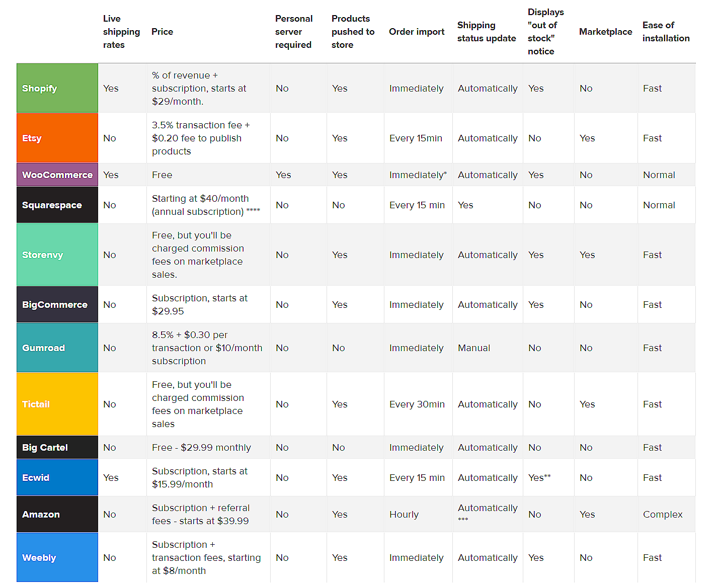Click the Ease of installation header
Viewport: 718px width, 588px height.
coord(666,32)
